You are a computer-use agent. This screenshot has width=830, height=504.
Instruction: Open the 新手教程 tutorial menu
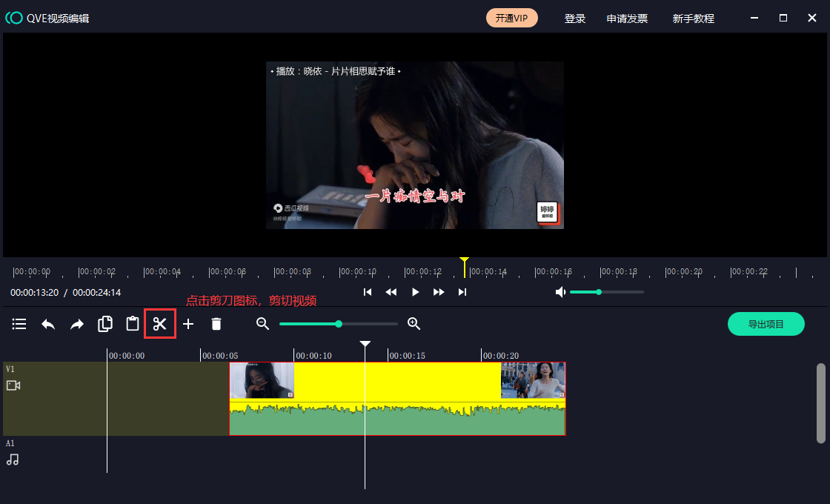(x=693, y=19)
